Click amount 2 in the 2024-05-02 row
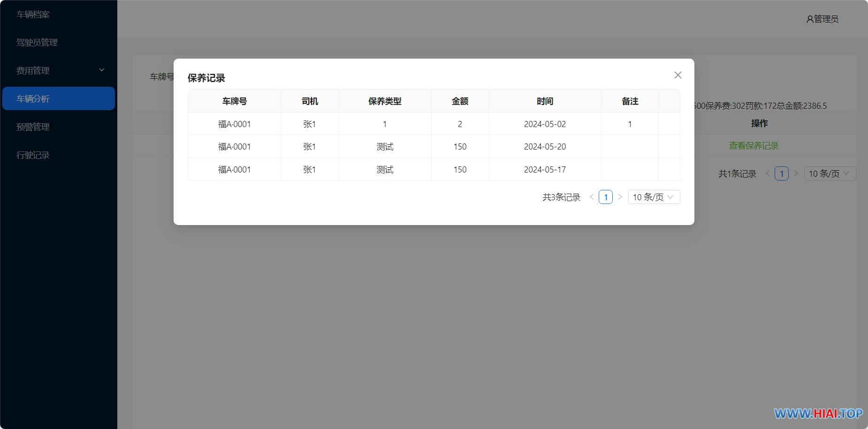Screen dimensions: 868x429 460,124
